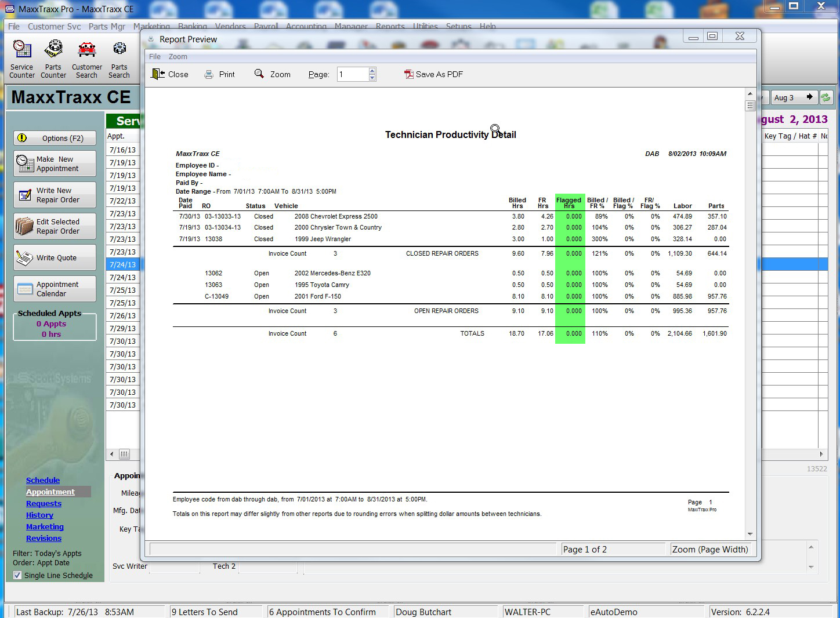Click the Marketing link
The height and width of the screenshot is (618, 840).
(x=45, y=526)
